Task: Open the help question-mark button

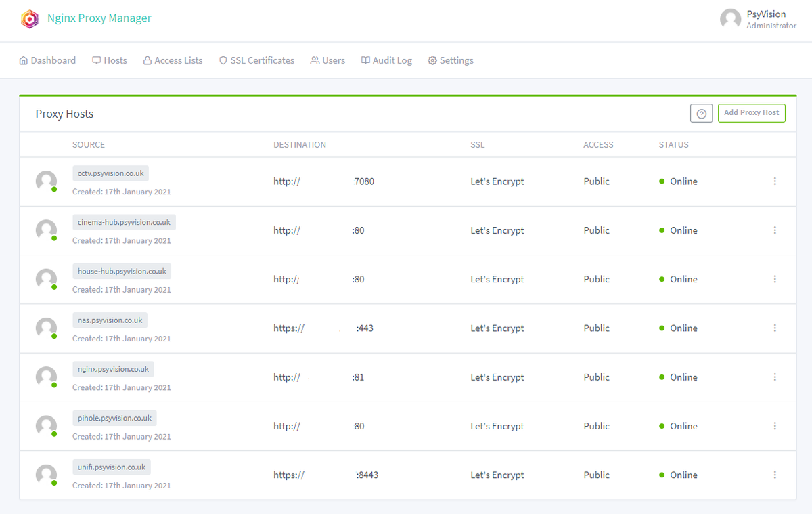Action: pos(702,114)
